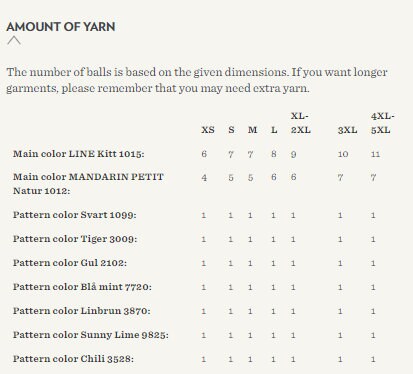Viewport: 413px width, 374px height.
Task: Click the Pattern color Blå mint 7720 label
Action: click(x=82, y=287)
